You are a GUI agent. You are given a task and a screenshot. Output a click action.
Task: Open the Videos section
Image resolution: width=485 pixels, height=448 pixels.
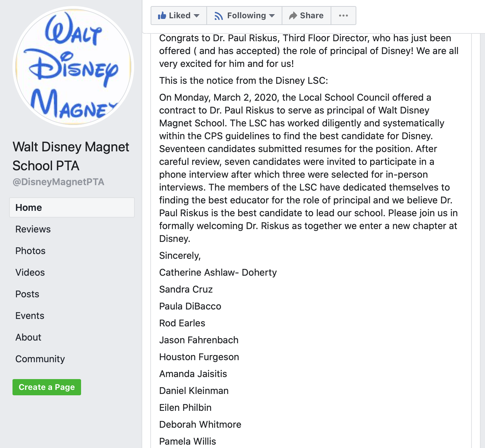pyautogui.click(x=30, y=272)
